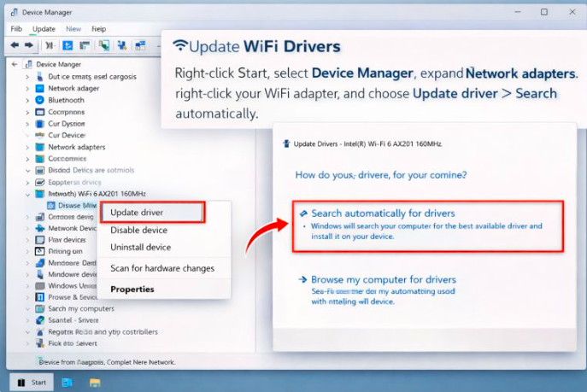Click icon beside Sarch my computers
The image size is (587, 392).
(x=39, y=308)
